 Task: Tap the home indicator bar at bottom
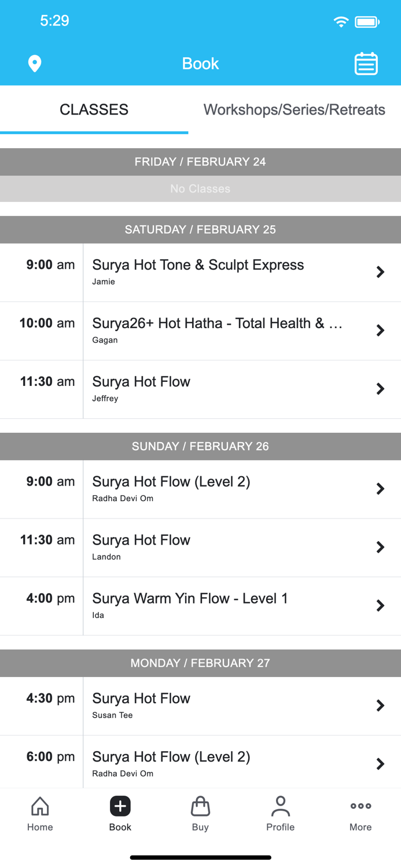[200, 857]
